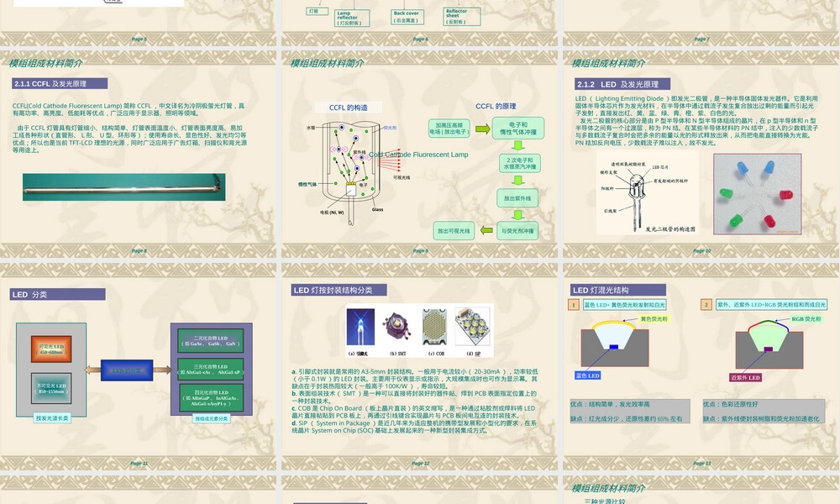Click the '黄色荧光粉' label
840x504 pixels.
click(x=654, y=318)
